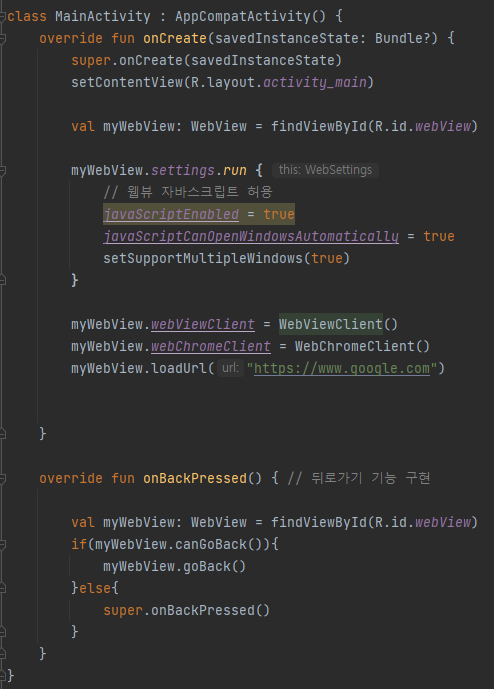This screenshot has width=494, height=689.
Task: Click the underlined webChromeClient property
Action: [x=211, y=346]
